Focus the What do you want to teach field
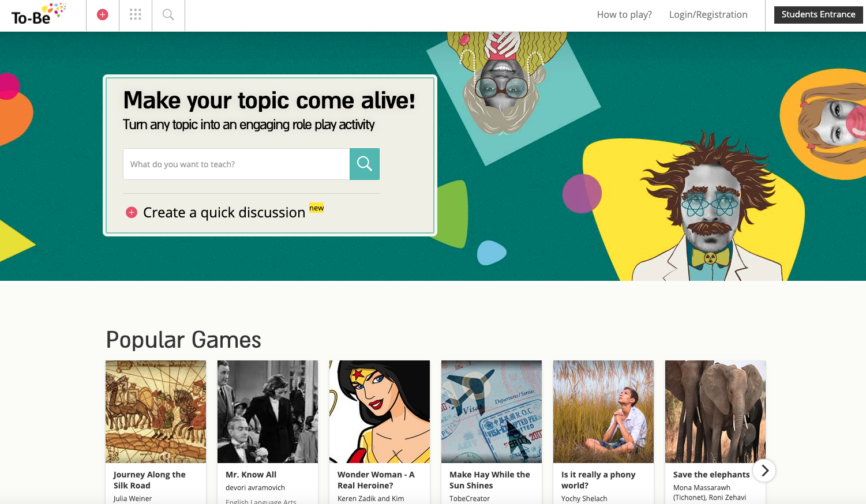Viewport: 866px width, 504px height. coord(236,164)
